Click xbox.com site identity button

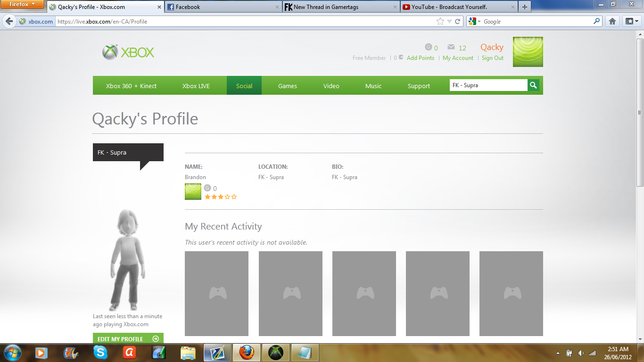36,21
